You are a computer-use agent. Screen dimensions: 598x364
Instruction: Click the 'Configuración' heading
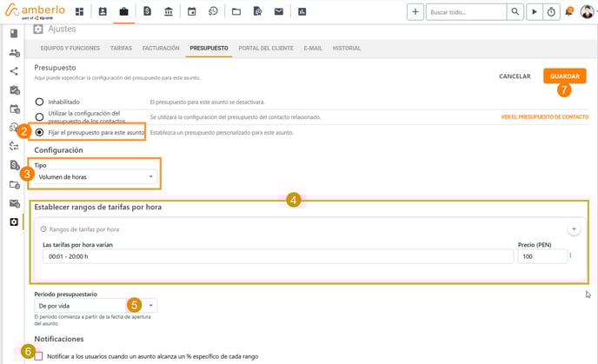(59, 150)
